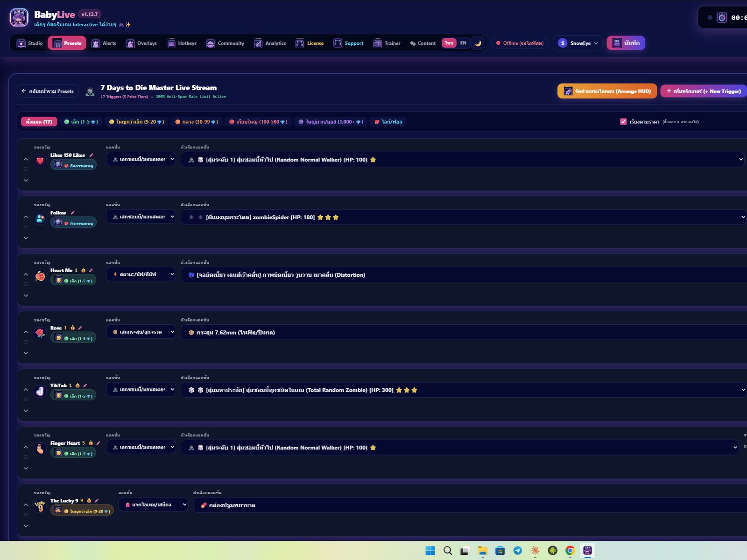Open the Windows Start menu
The width and height of the screenshot is (747, 560).
click(430, 551)
